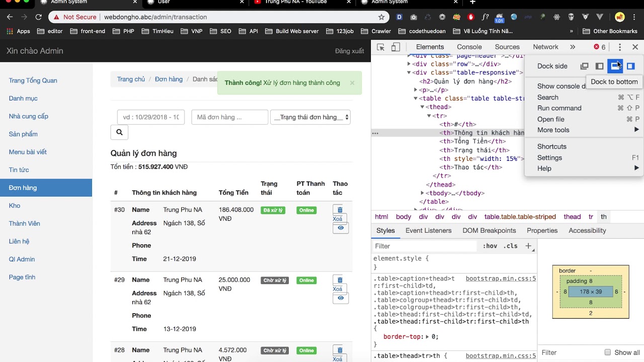Expand the div class row node
This screenshot has width=644, height=362.
pos(409,64)
